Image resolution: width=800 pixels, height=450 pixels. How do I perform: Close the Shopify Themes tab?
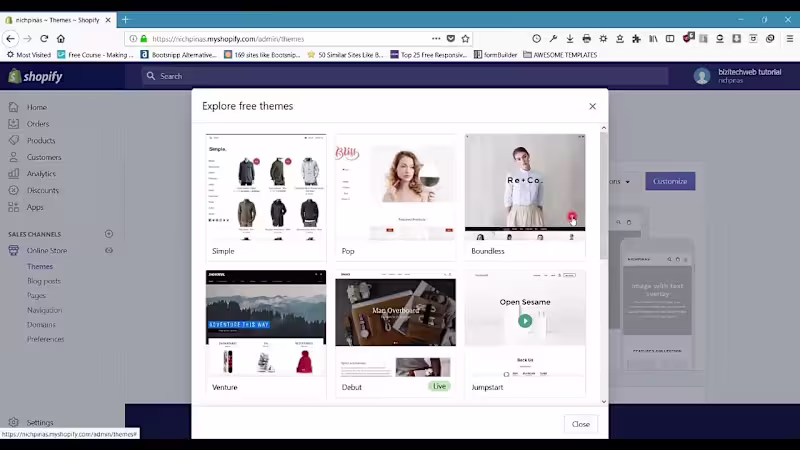pos(108,20)
